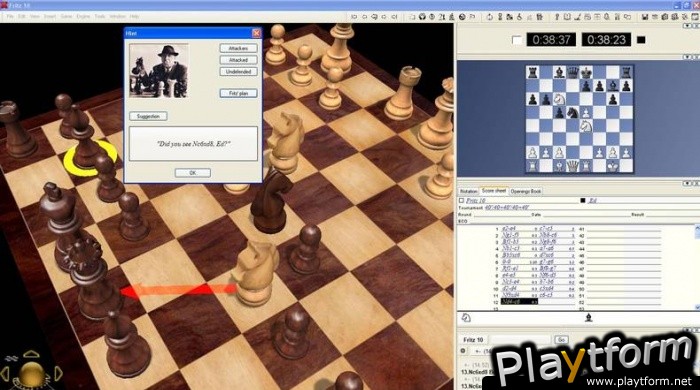Click the Fritz' plan button
Image resolution: width=700 pixels, height=390 pixels.
point(238,93)
